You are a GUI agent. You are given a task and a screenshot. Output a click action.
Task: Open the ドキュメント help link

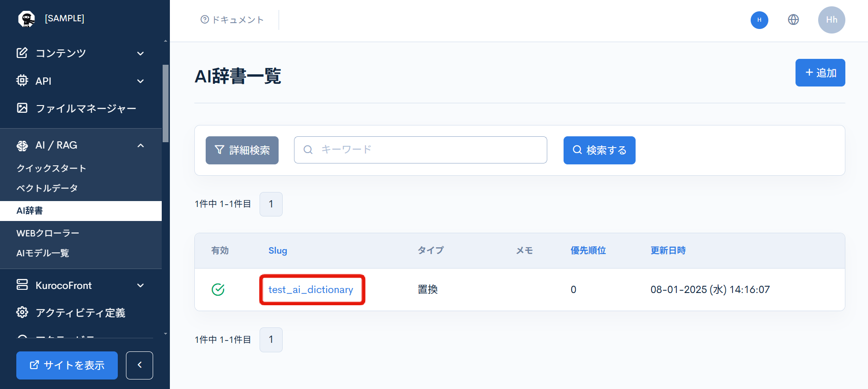click(232, 20)
